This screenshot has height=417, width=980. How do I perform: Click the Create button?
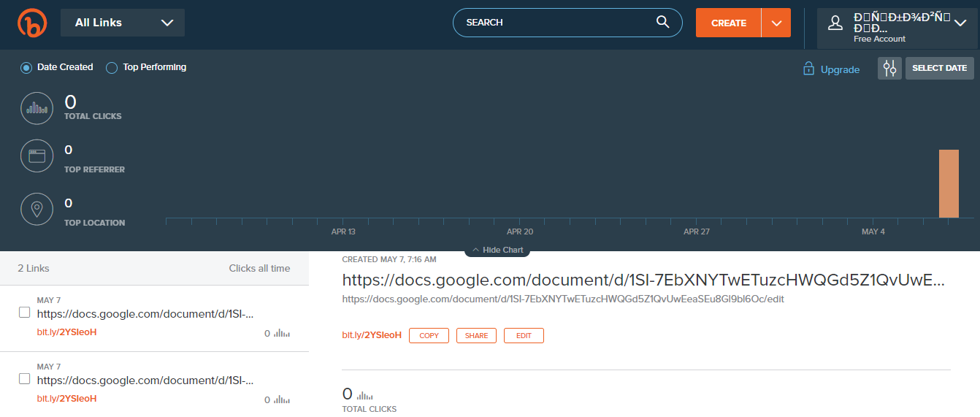pyautogui.click(x=728, y=23)
